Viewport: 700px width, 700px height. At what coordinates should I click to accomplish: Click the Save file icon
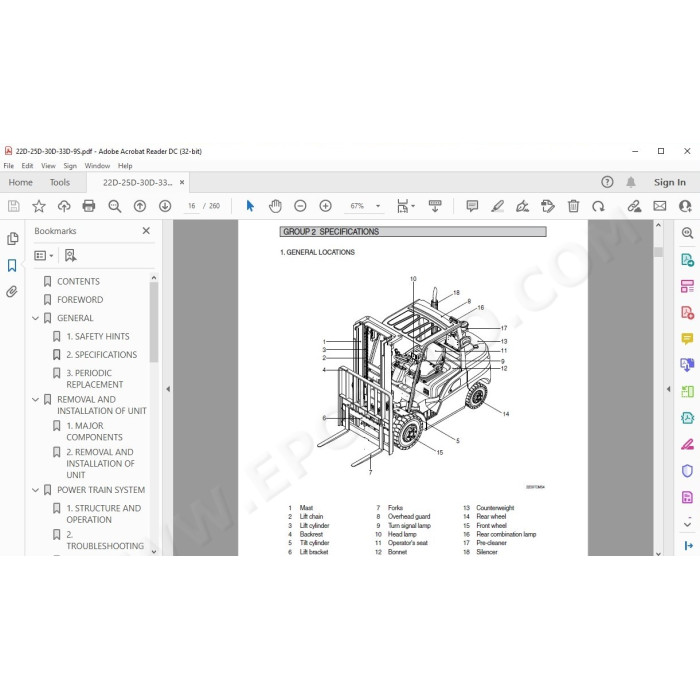pos(14,206)
